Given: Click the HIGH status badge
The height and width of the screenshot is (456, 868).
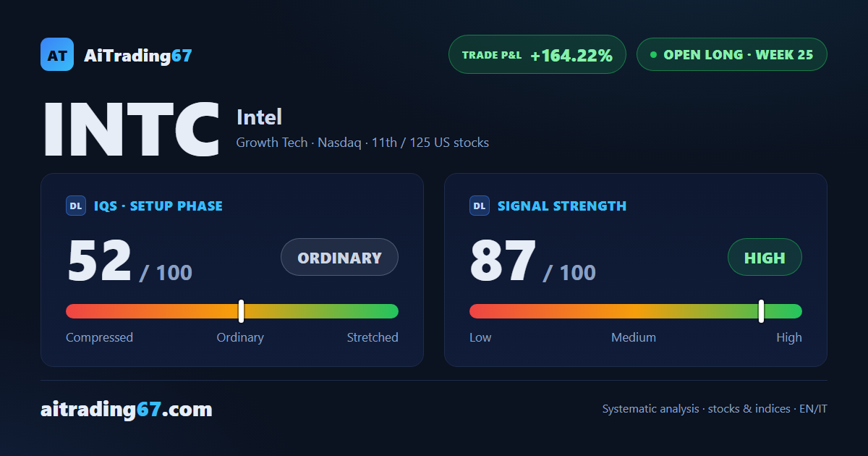Looking at the screenshot, I should click(765, 257).
